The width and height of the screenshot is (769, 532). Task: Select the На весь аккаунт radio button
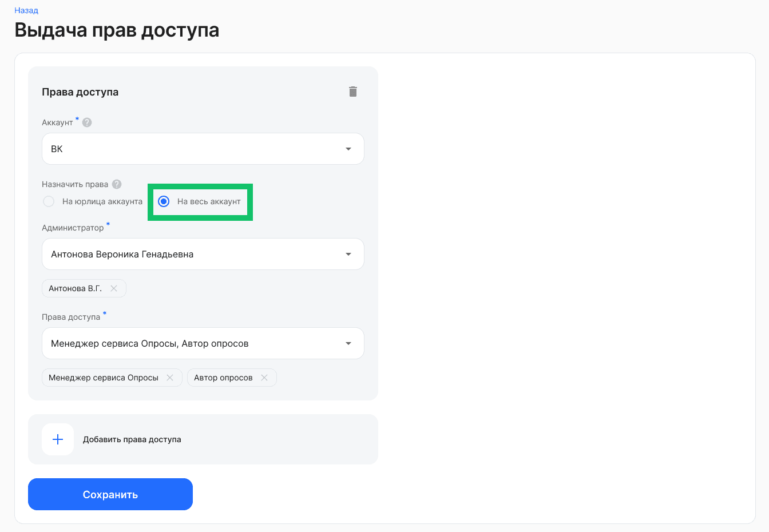click(165, 201)
